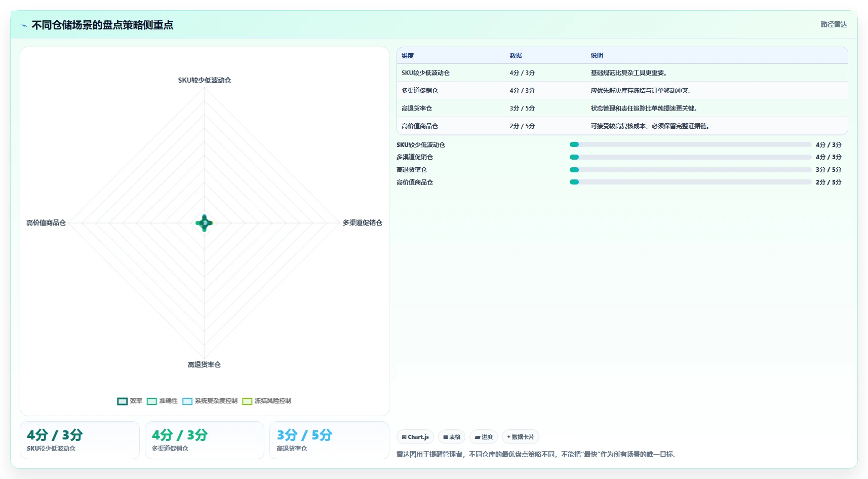The image size is (868, 479).
Task: Open the 多渠道促销仓 data card
Action: click(x=205, y=440)
